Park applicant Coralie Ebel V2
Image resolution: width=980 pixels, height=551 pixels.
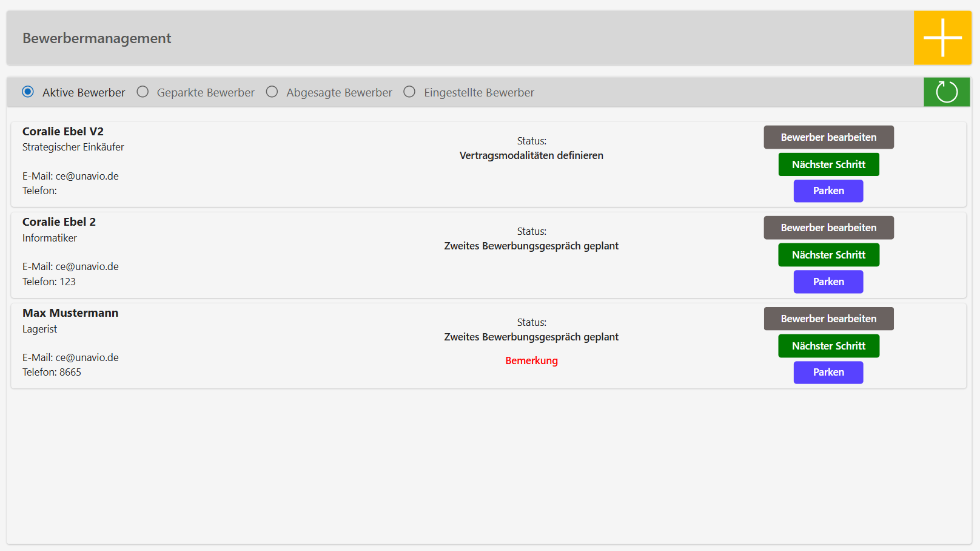[x=828, y=191]
